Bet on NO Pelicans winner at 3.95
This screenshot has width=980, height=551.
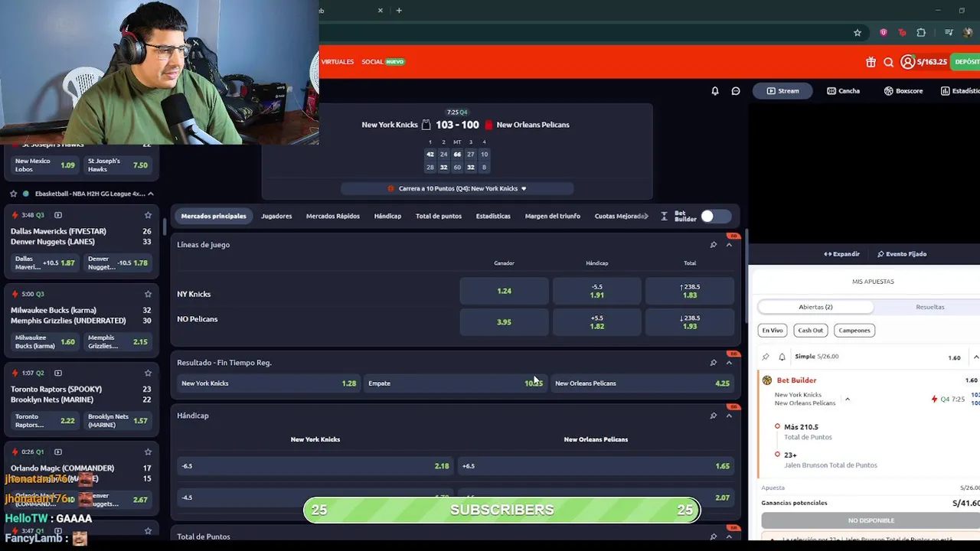(x=504, y=322)
